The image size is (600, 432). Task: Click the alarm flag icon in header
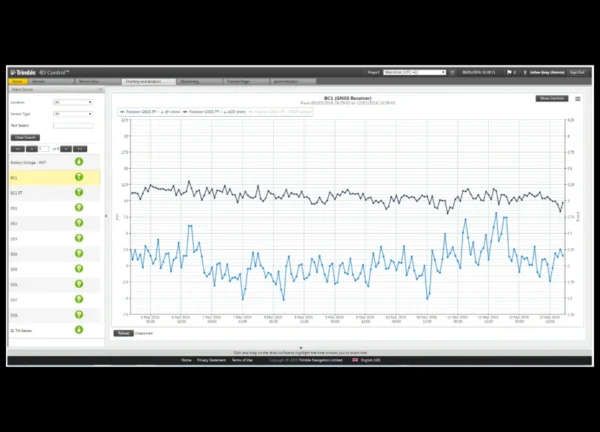point(509,72)
